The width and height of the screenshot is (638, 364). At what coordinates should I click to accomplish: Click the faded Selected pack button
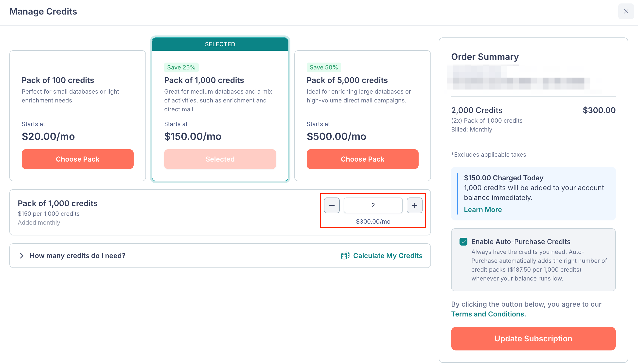220,159
